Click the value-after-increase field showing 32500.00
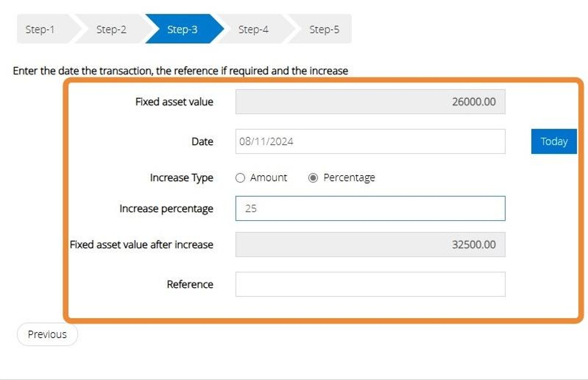Screen dimensions: 588x380 (x=370, y=245)
